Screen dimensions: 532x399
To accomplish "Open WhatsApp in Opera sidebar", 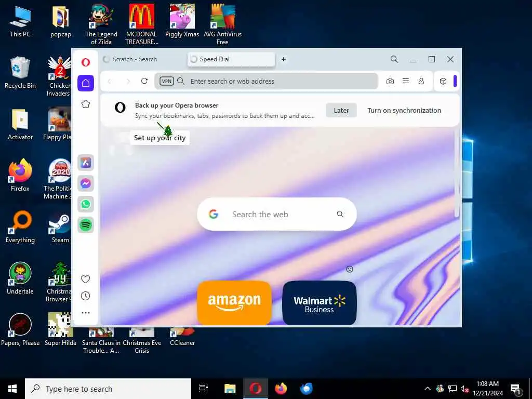I will (86, 204).
